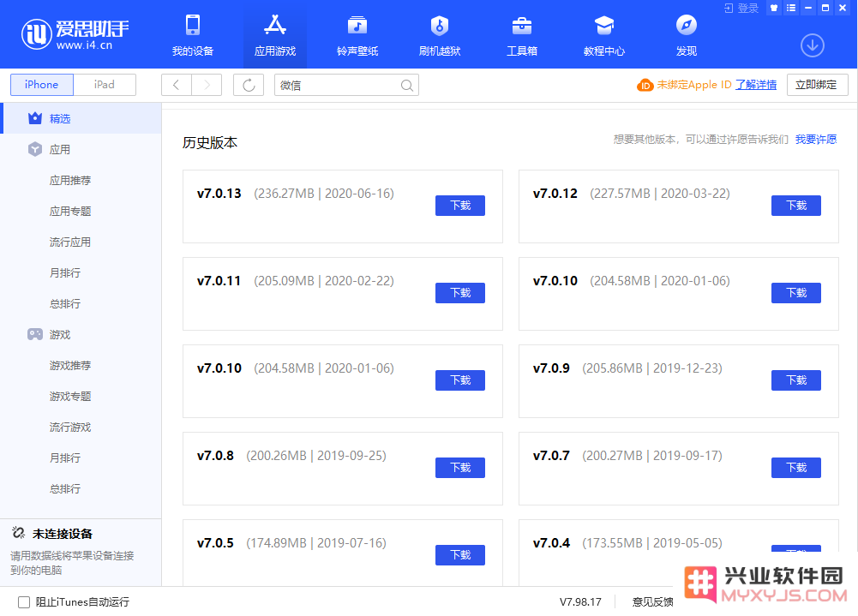
Task: Download v7.0.10 in the left column
Action: click(x=460, y=380)
